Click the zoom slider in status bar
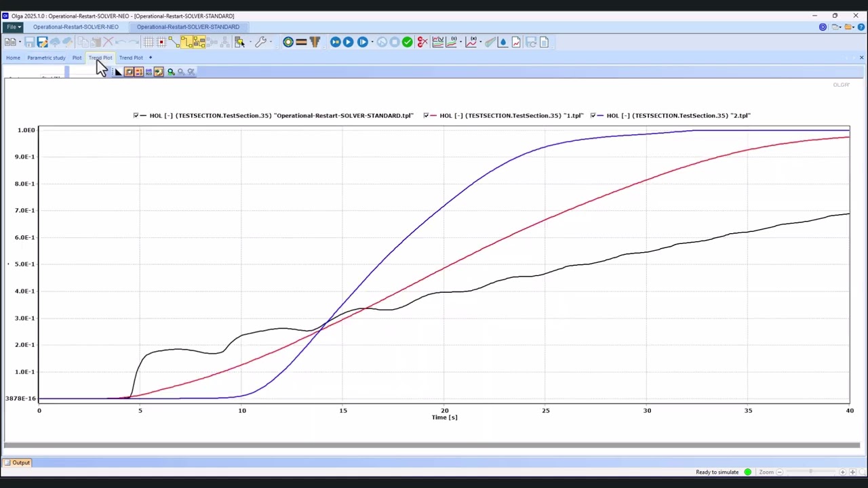 (x=810, y=472)
